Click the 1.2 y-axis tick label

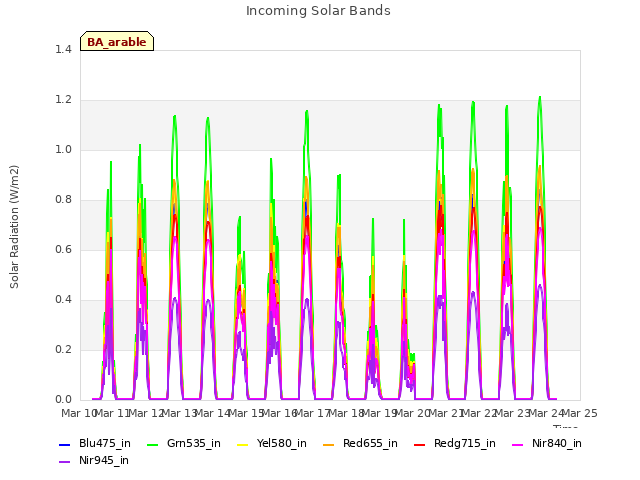63,100
